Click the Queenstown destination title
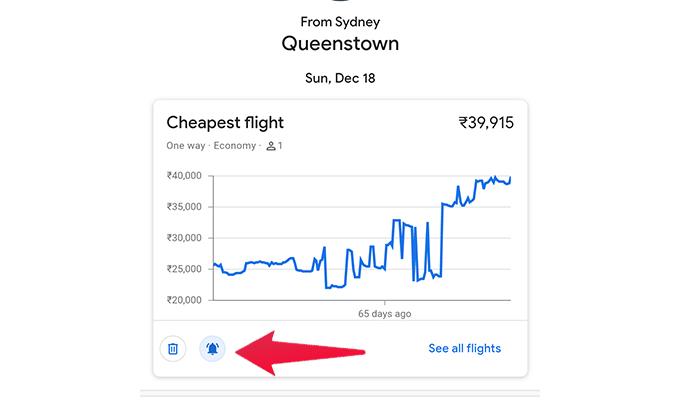Screen dimensions: 680x400 click(340, 44)
